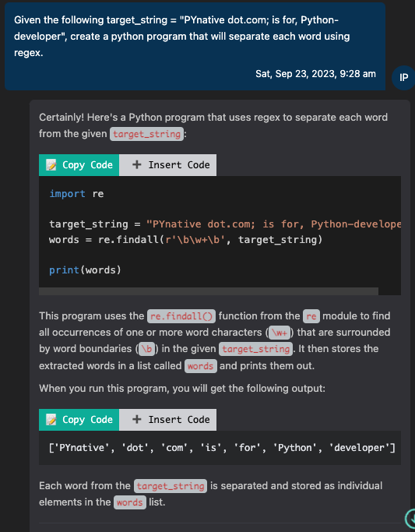Viewport: 415px width, 532px height.
Task: Click the re.findall line in the code
Action: [x=185, y=240]
